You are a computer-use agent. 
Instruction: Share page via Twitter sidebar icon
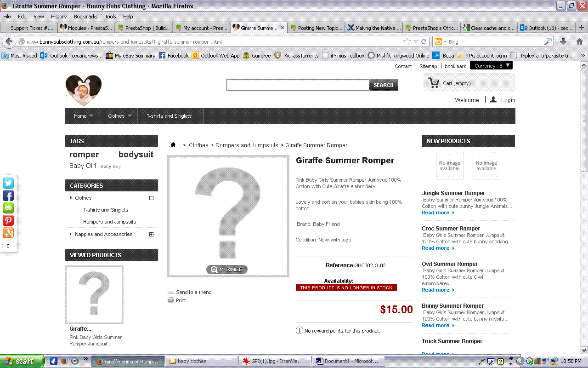pyautogui.click(x=8, y=183)
